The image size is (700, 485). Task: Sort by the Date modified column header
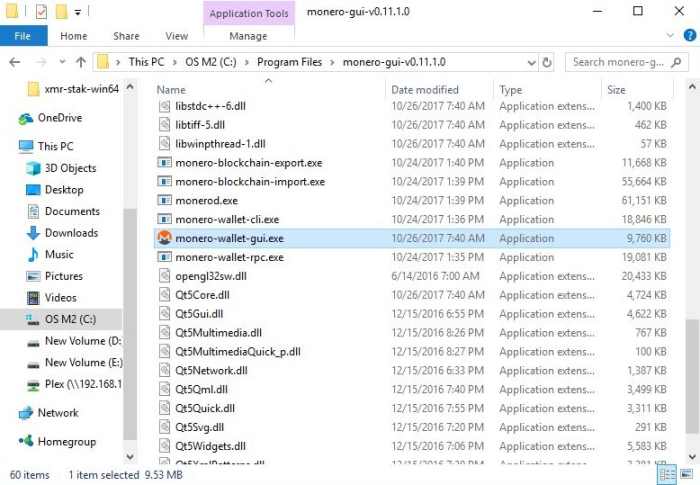pos(425,90)
